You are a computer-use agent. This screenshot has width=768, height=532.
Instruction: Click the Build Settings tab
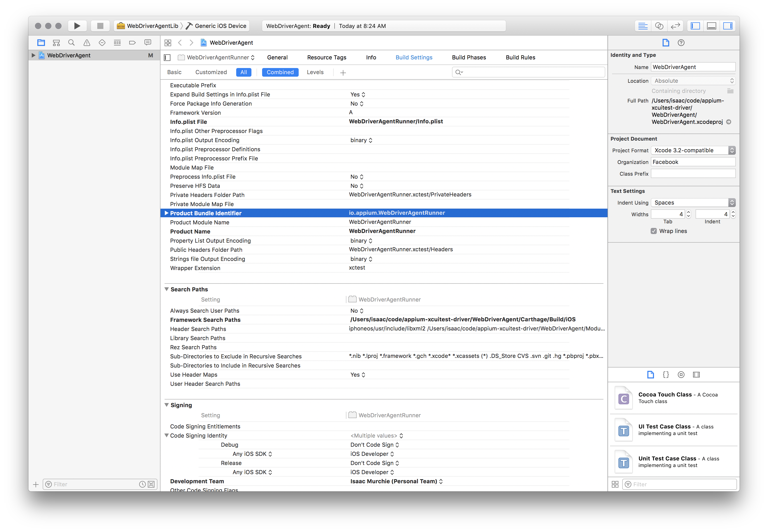(414, 57)
